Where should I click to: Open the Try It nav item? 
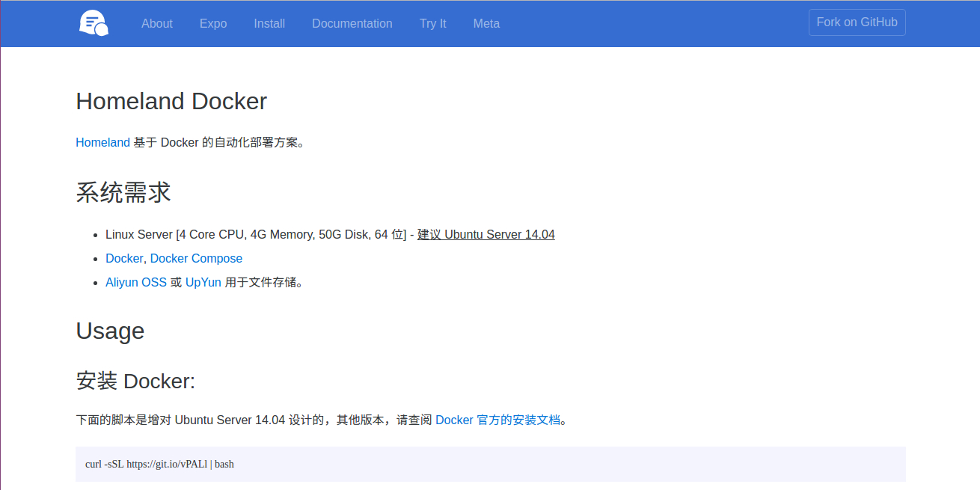tap(433, 23)
